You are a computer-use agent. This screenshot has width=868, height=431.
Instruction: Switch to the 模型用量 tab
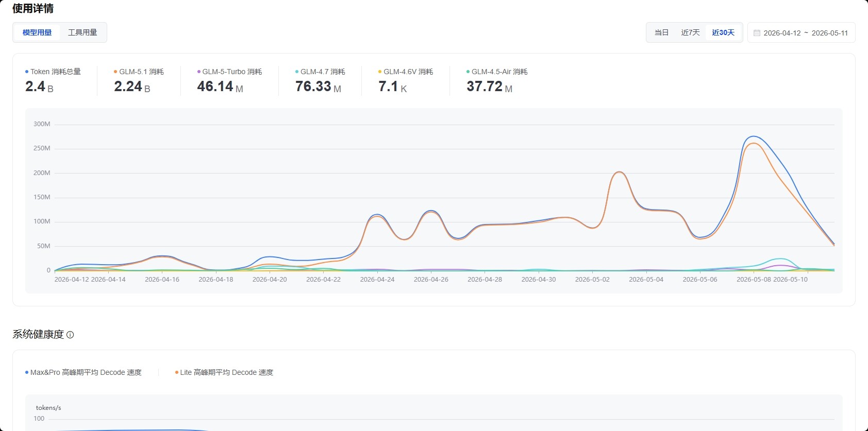tap(37, 32)
